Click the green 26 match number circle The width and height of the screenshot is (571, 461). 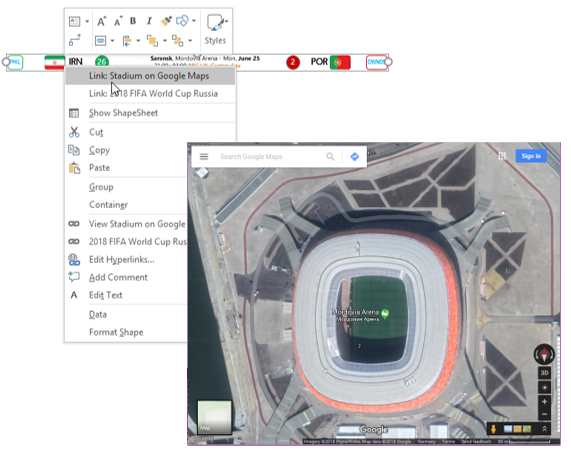(102, 62)
